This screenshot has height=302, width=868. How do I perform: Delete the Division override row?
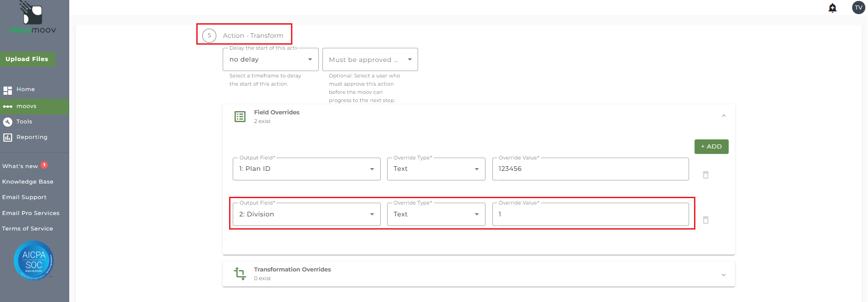click(x=705, y=220)
